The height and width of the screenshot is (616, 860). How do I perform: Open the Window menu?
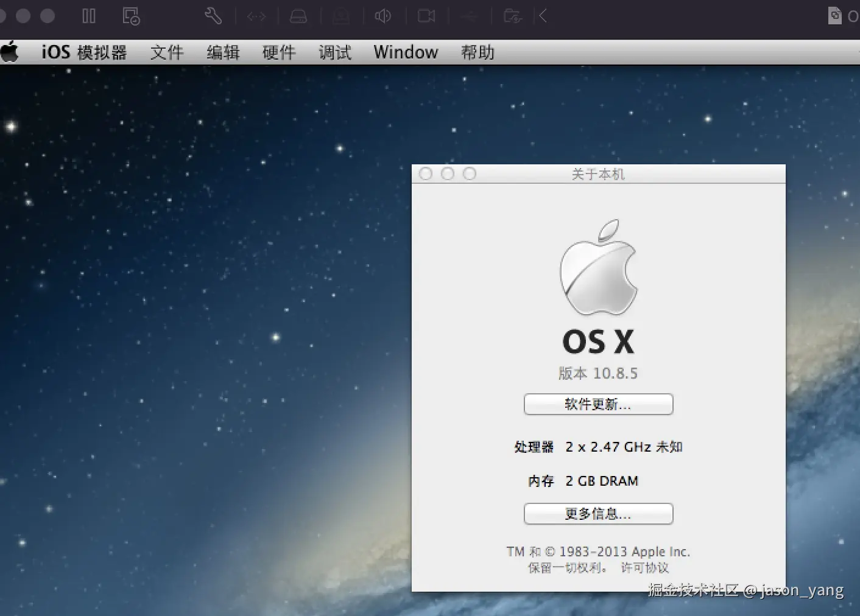[406, 52]
